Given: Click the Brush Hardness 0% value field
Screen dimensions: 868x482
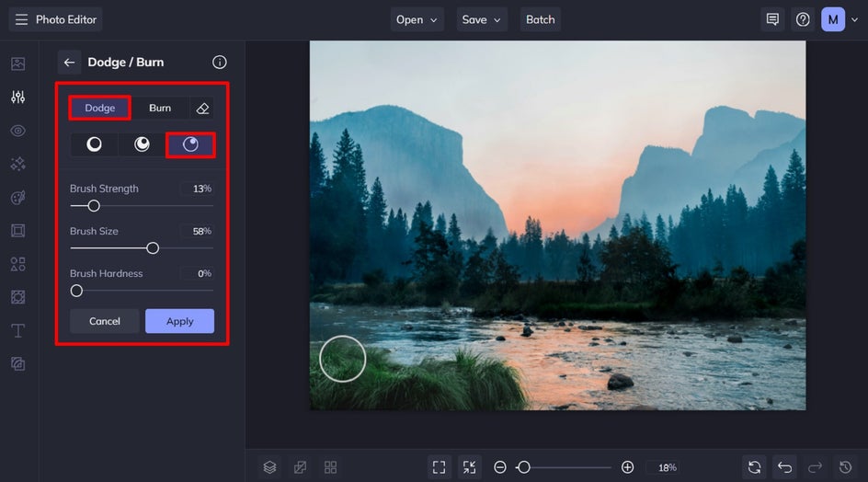Looking at the screenshot, I should tap(197, 273).
